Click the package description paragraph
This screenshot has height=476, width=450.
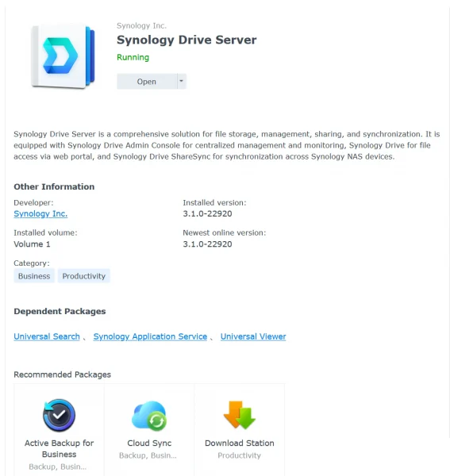click(x=226, y=145)
